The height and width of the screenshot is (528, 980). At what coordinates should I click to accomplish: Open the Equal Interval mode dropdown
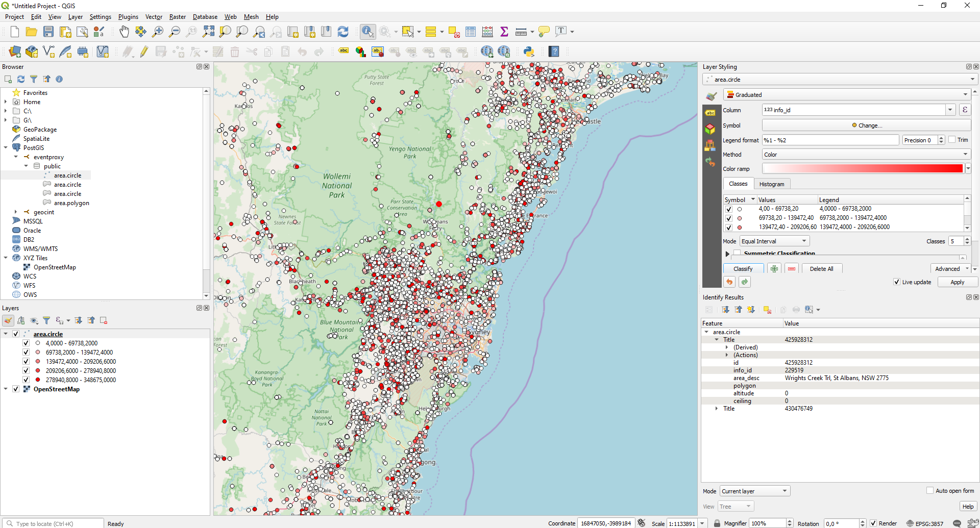click(774, 241)
